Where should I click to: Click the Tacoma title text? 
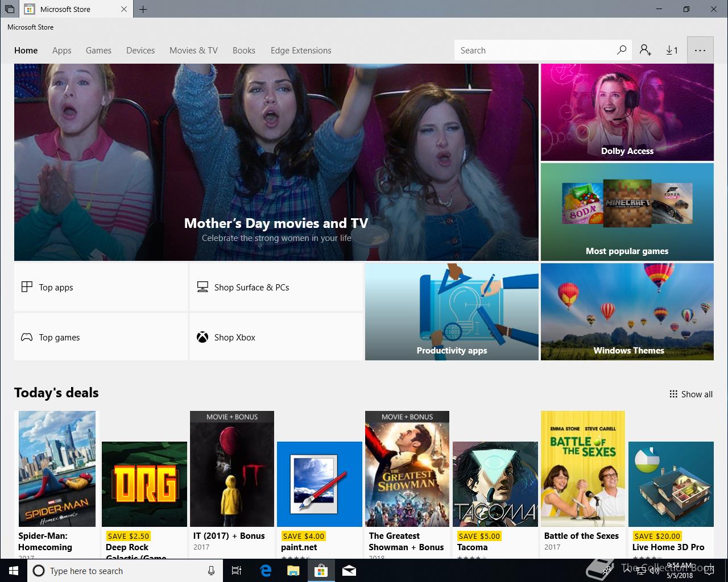click(x=473, y=547)
